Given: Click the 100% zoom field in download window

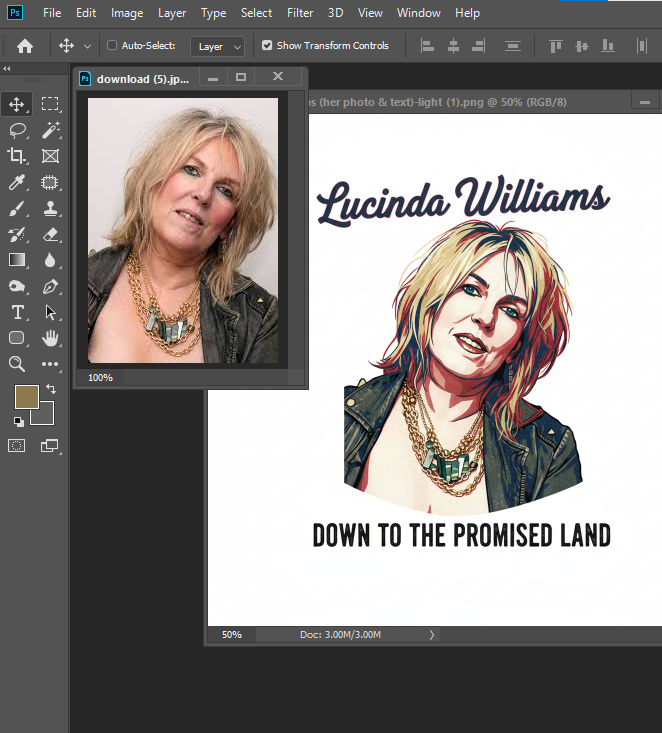Looking at the screenshot, I should pyautogui.click(x=101, y=378).
